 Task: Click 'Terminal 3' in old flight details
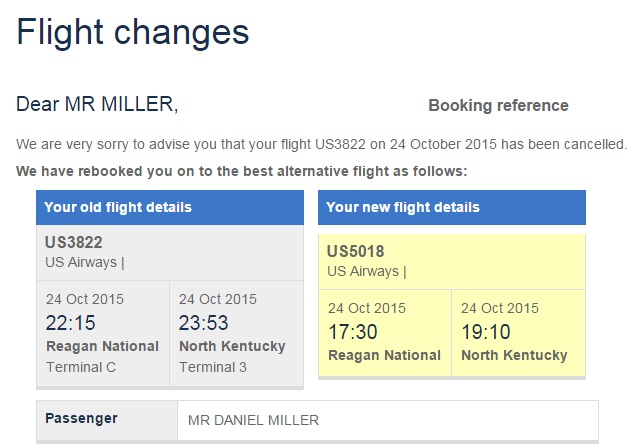tap(214, 367)
